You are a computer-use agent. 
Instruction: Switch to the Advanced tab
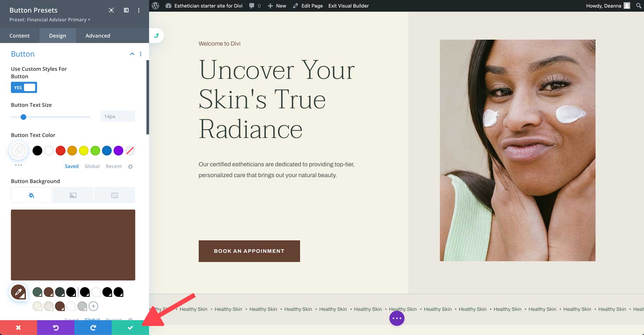tap(97, 35)
